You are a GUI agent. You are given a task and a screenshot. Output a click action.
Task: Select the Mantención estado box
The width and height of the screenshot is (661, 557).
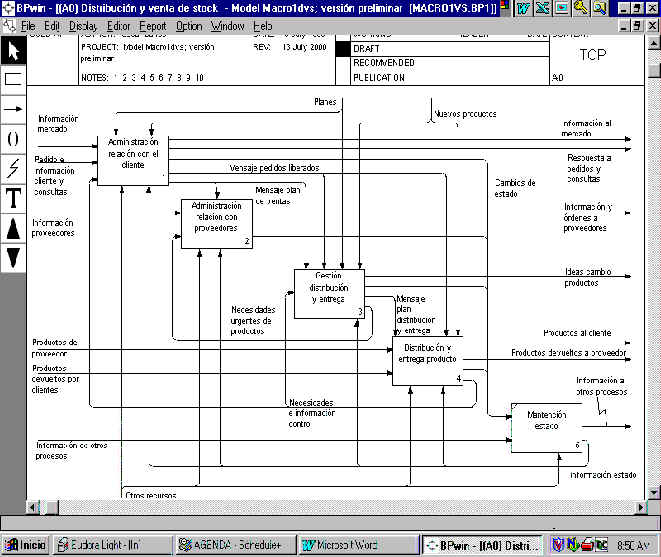click(x=547, y=428)
